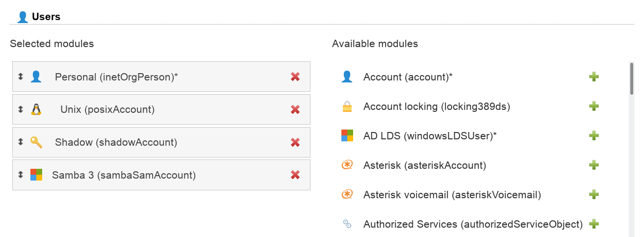Click the Account locking padlock icon
644x237 pixels.
pyautogui.click(x=347, y=106)
